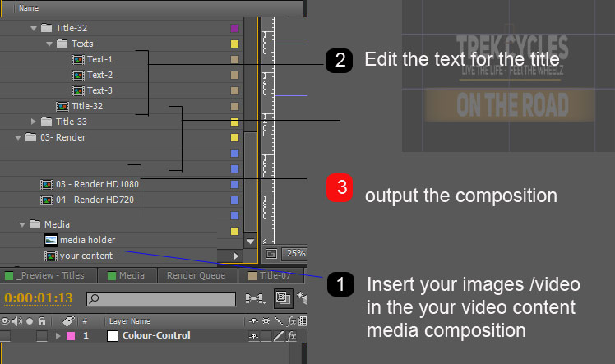
Task: Click the Live Update icon in timeline
Action: pos(282,298)
